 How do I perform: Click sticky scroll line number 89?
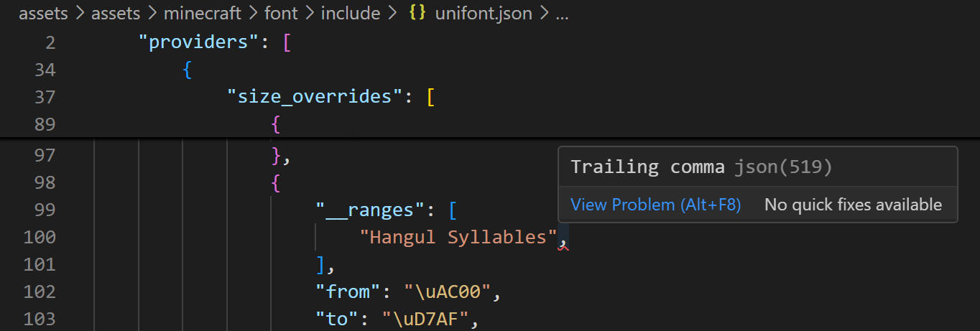coord(45,125)
